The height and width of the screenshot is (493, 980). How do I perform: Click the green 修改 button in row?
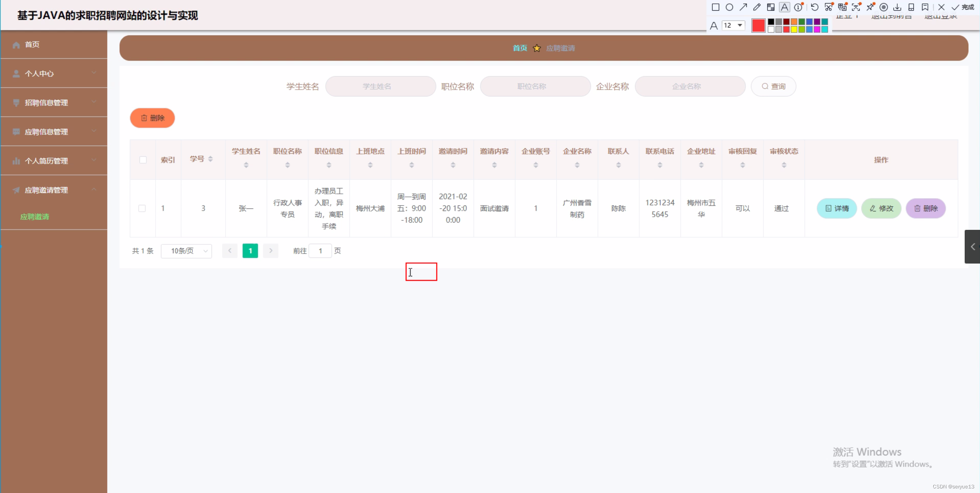881,208
